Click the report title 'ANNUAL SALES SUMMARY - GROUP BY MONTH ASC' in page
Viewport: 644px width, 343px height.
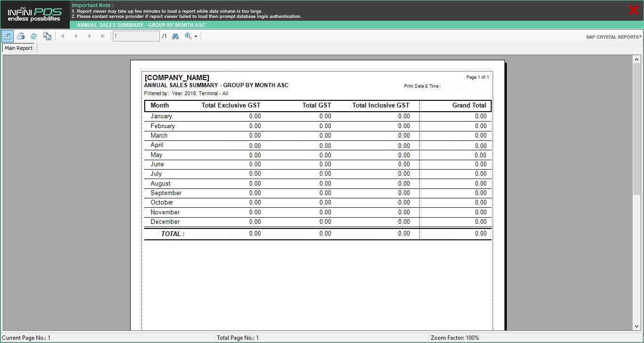pyautogui.click(x=216, y=85)
